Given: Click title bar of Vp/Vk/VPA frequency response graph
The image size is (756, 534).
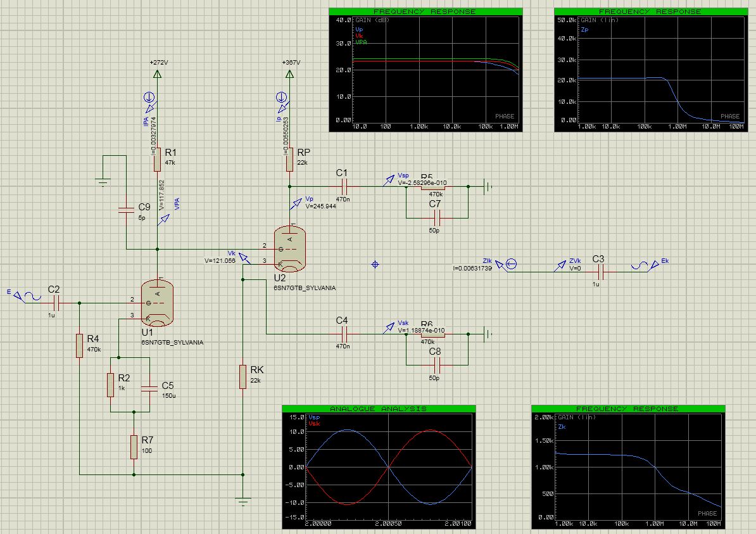Looking at the screenshot, I should [425, 11].
